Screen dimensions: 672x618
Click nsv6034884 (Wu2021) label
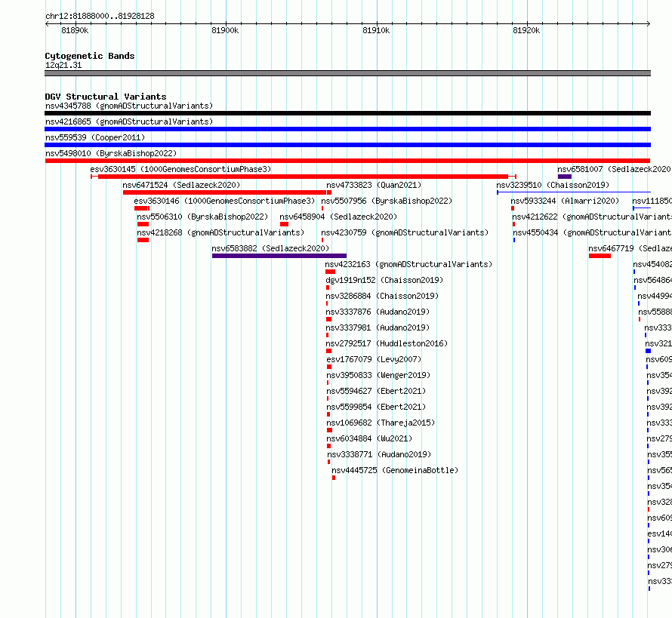tap(369, 438)
